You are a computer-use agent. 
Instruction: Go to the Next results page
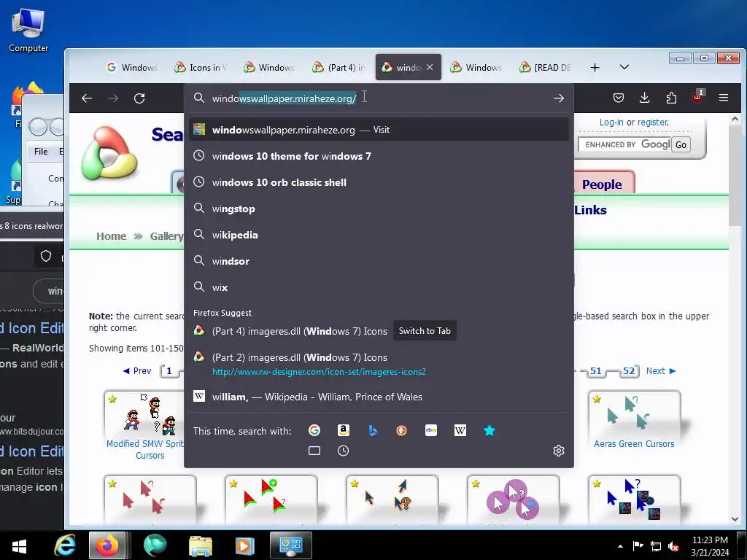(661, 371)
